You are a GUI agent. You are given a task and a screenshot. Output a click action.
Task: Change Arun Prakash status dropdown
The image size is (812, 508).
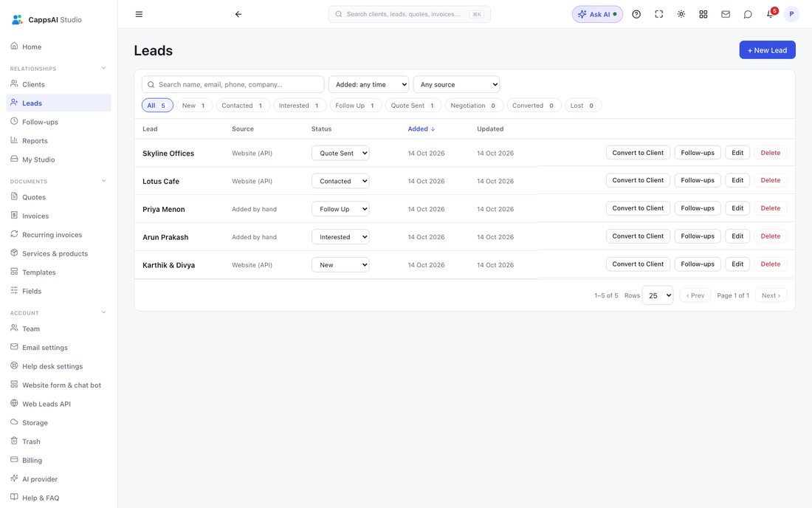pos(340,237)
